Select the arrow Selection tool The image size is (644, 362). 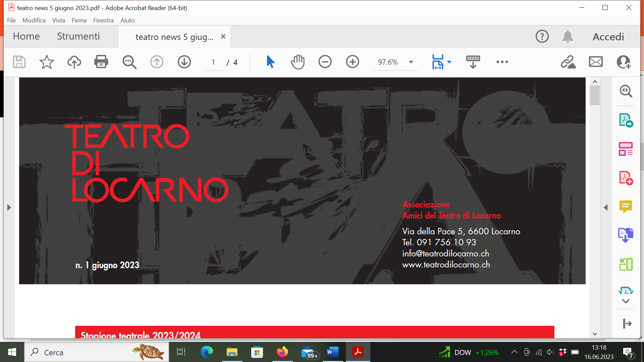(270, 62)
